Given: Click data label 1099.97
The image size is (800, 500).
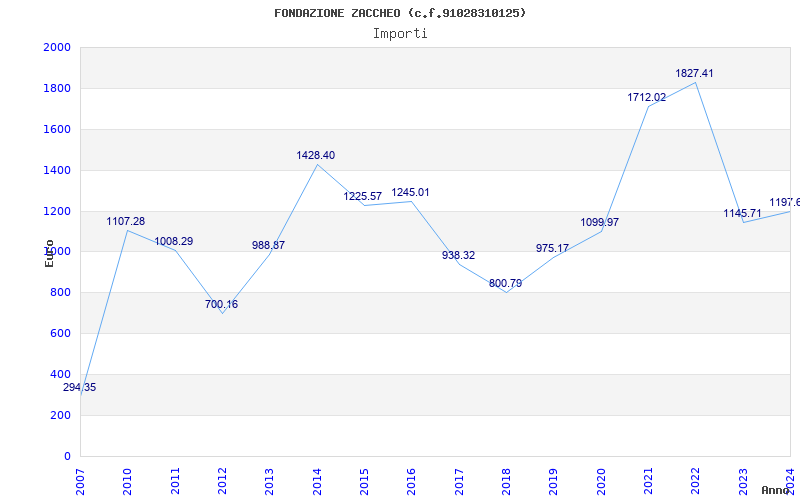Looking at the screenshot, I should coord(599,222).
